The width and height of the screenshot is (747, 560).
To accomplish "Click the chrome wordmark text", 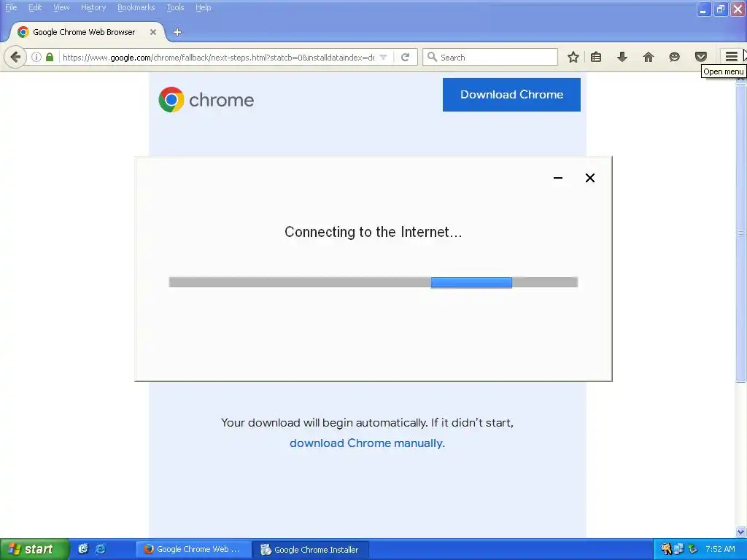I will [222, 100].
